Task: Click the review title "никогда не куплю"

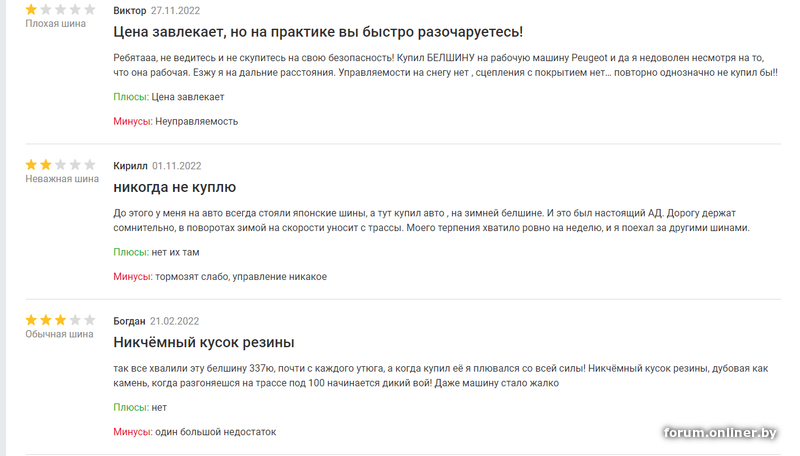Action: click(x=175, y=187)
